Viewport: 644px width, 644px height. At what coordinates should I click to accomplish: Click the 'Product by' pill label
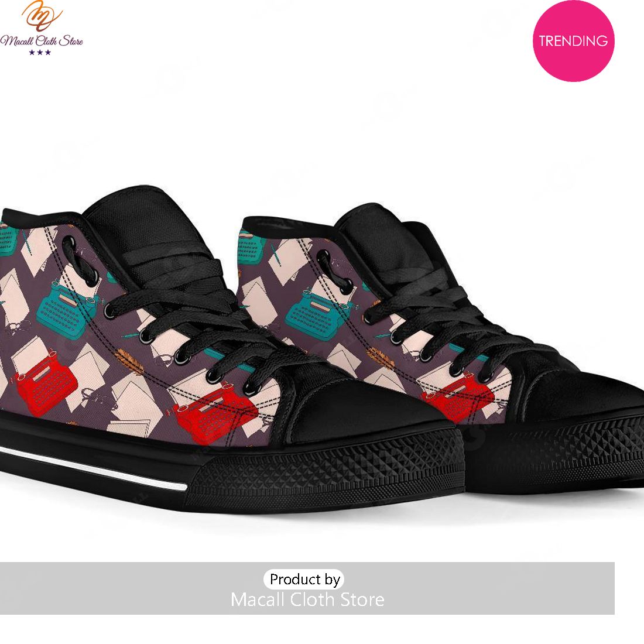[x=304, y=579]
